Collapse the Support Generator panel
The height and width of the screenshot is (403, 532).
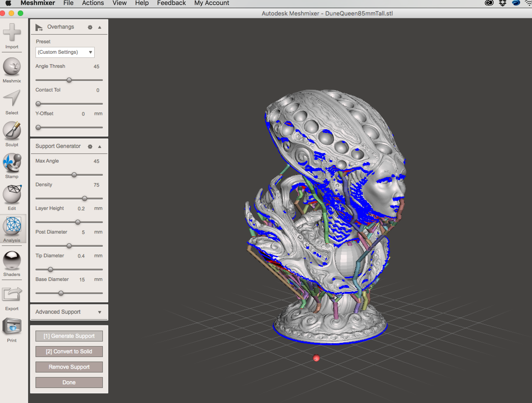click(x=100, y=147)
